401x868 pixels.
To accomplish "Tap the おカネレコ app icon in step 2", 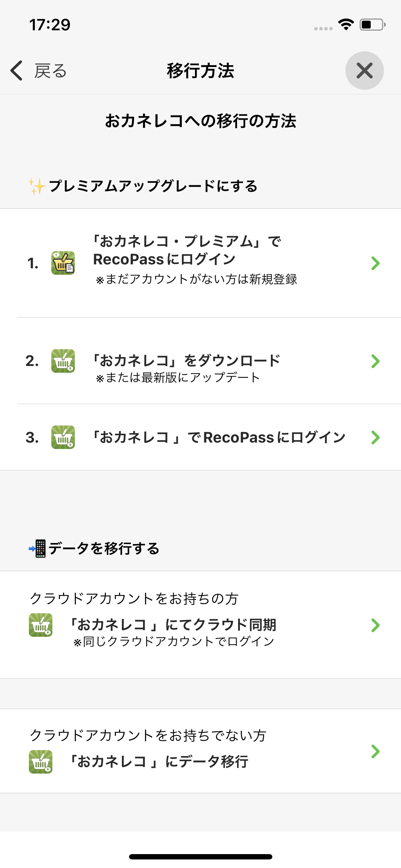I will click(63, 361).
